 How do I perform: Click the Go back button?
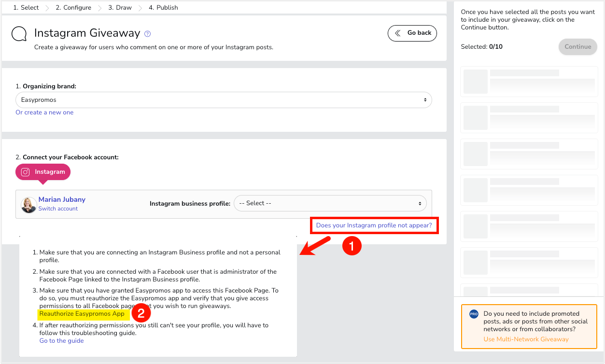pyautogui.click(x=412, y=33)
